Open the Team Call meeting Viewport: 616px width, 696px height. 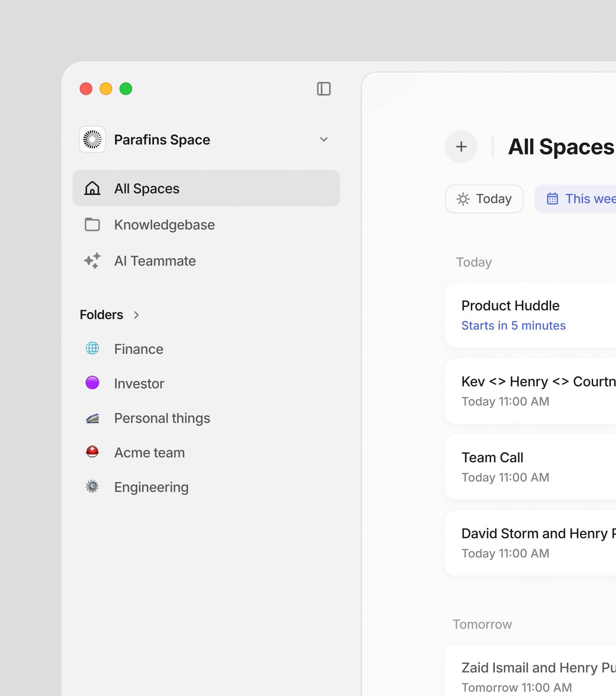[x=530, y=467]
